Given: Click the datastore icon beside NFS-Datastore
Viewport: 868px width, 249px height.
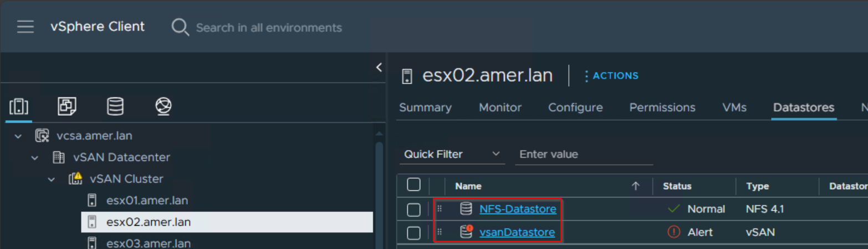Looking at the screenshot, I should [466, 209].
